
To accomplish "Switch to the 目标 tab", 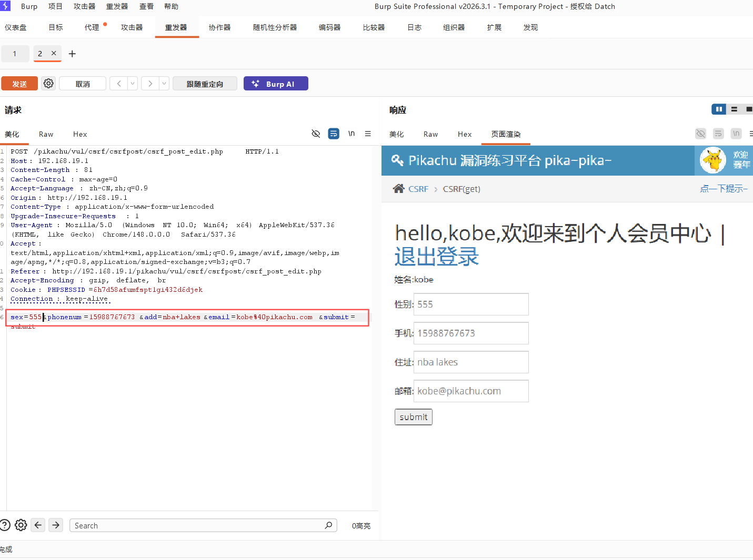I will click(x=56, y=27).
